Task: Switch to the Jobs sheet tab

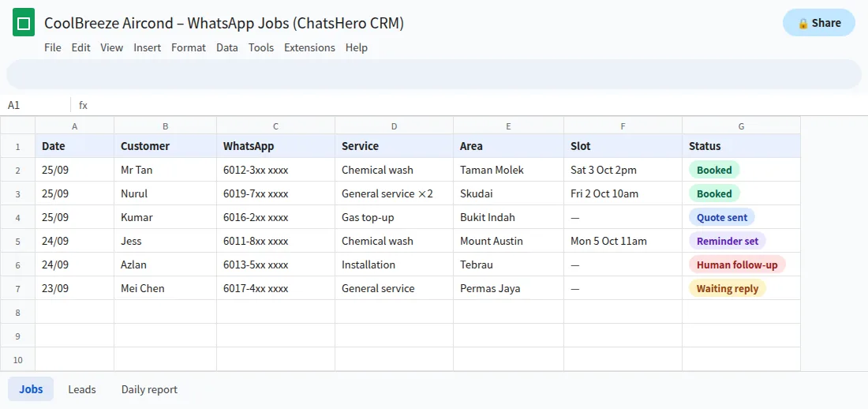Action: pos(31,389)
